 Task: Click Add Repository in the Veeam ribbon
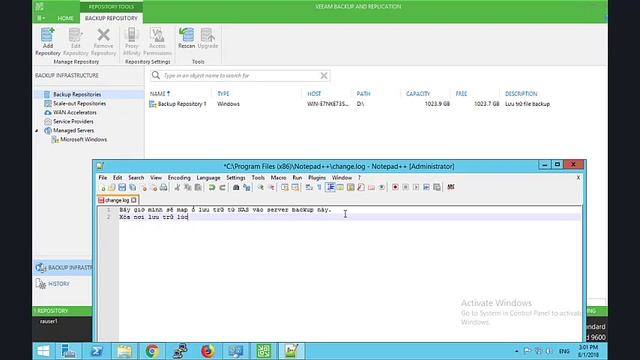47,42
